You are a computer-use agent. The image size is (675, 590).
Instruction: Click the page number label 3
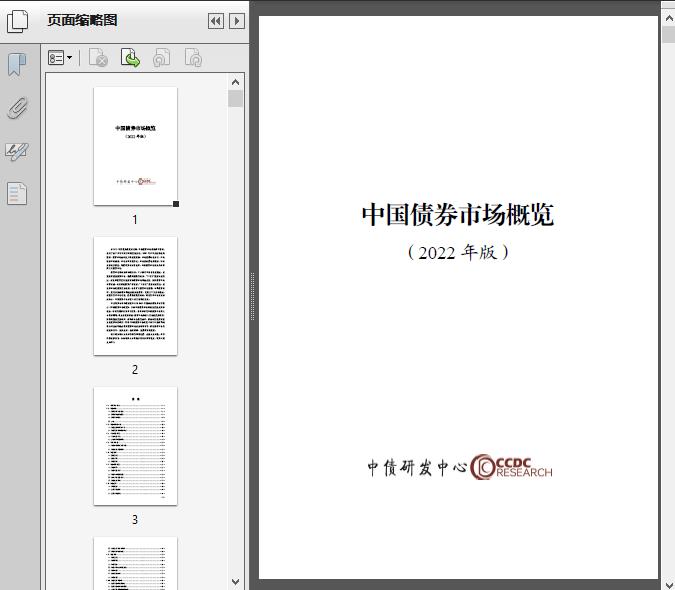(135, 520)
